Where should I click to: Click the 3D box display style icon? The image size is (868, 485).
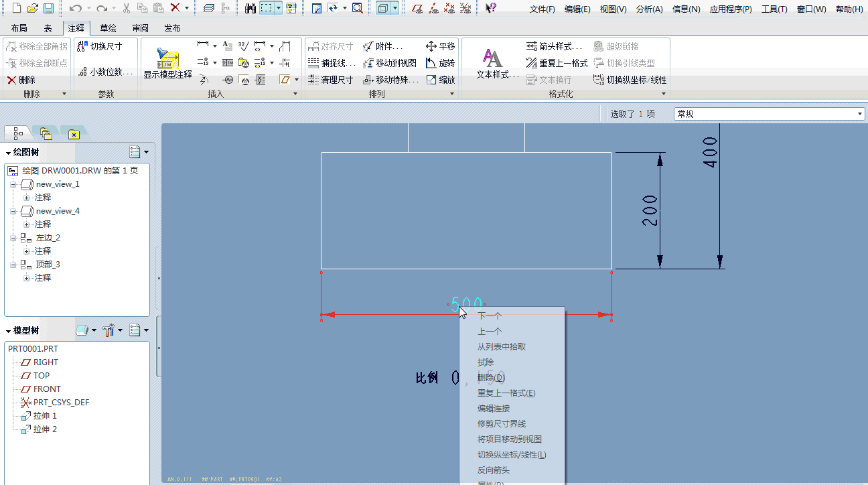(x=383, y=8)
